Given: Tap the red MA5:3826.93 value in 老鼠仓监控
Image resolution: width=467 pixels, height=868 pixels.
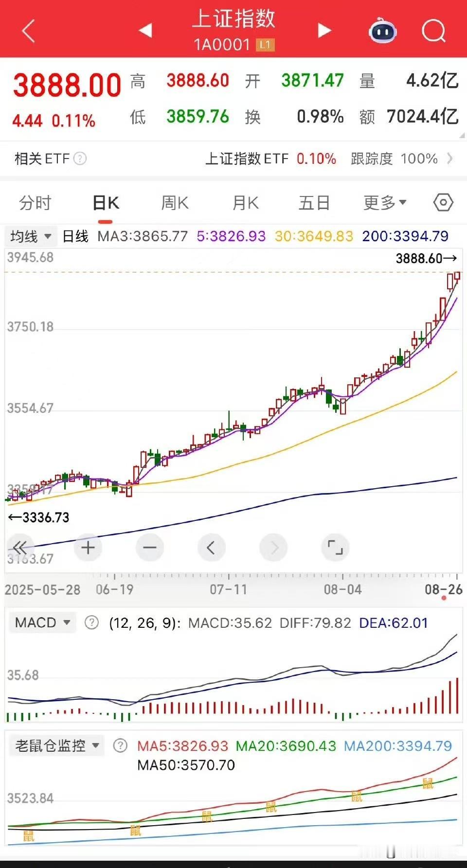Looking at the screenshot, I should 182,745.
